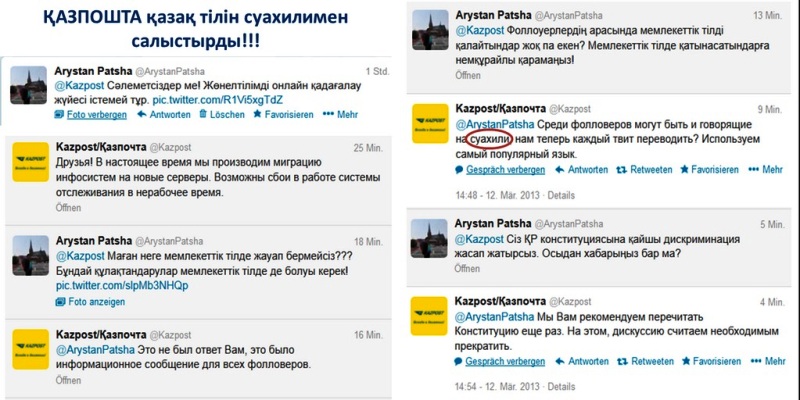The image size is (800, 400).
Task: Favorite the Kazpost суахили tweet
Action: pyautogui.click(x=710, y=170)
